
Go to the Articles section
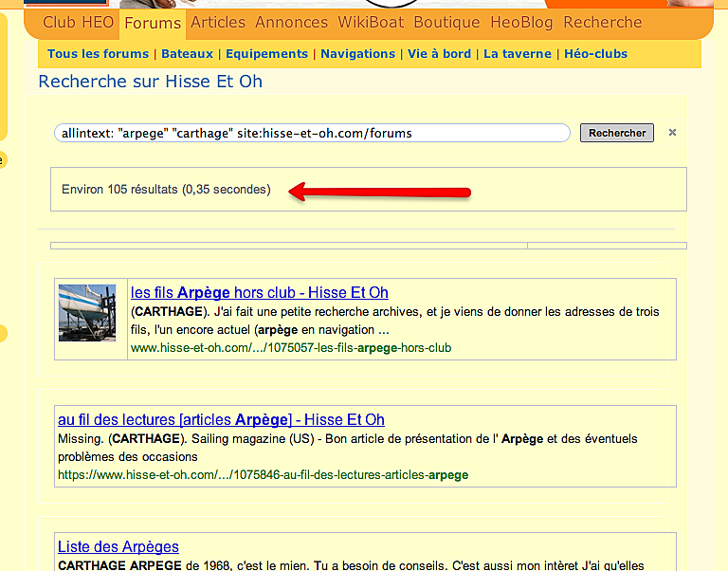point(218,23)
